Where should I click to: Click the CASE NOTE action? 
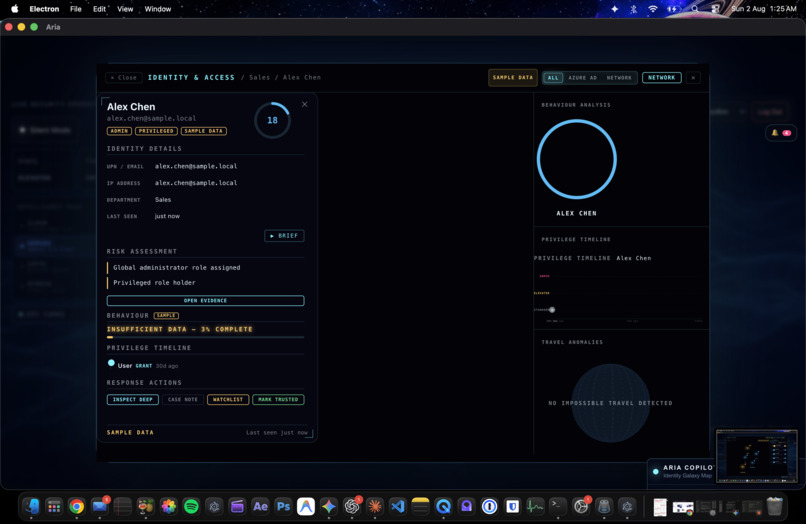click(x=183, y=400)
